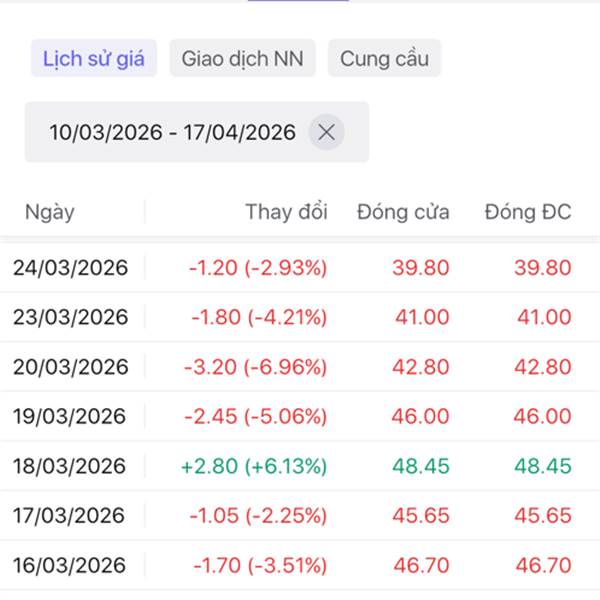Click the 39.80 closing price under Đóng cửa
The width and height of the screenshot is (600, 600).
click(x=422, y=267)
